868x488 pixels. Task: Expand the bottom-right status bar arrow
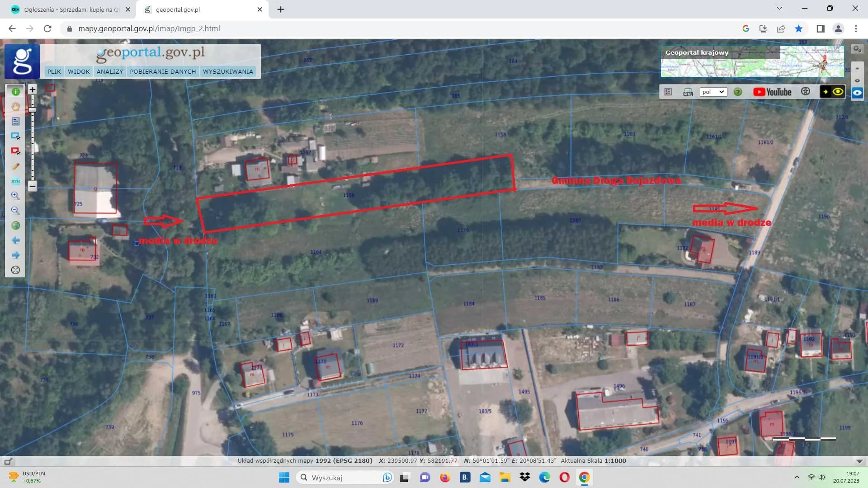pos(859,461)
